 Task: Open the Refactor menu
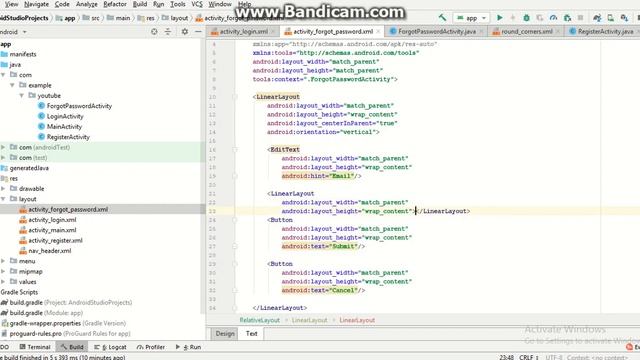(115, 4)
